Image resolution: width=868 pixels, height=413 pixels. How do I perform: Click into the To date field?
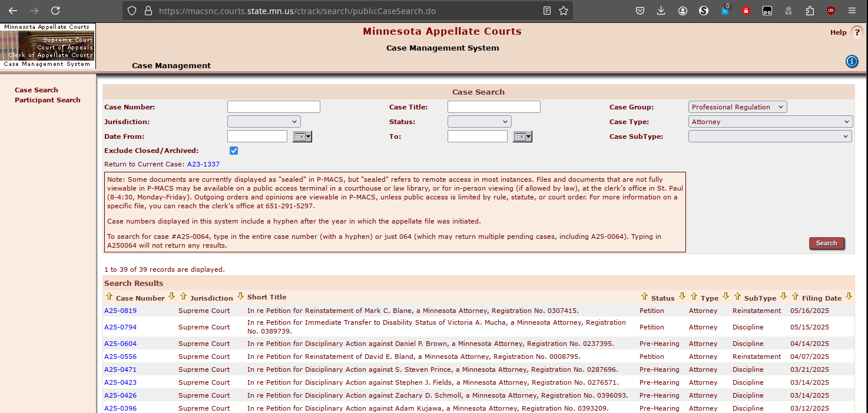tap(478, 136)
